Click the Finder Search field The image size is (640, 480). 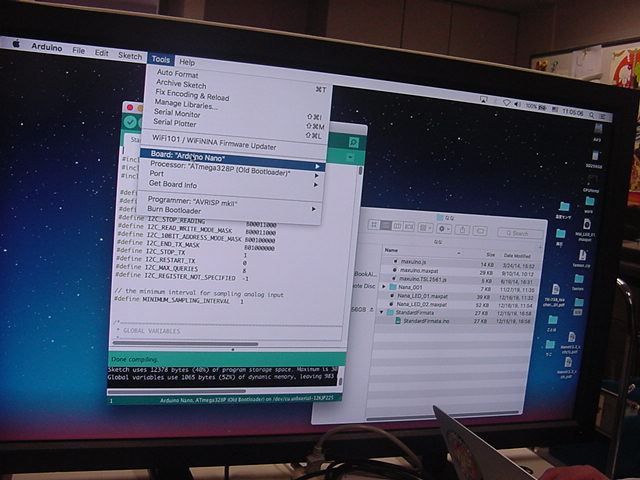[x=520, y=233]
